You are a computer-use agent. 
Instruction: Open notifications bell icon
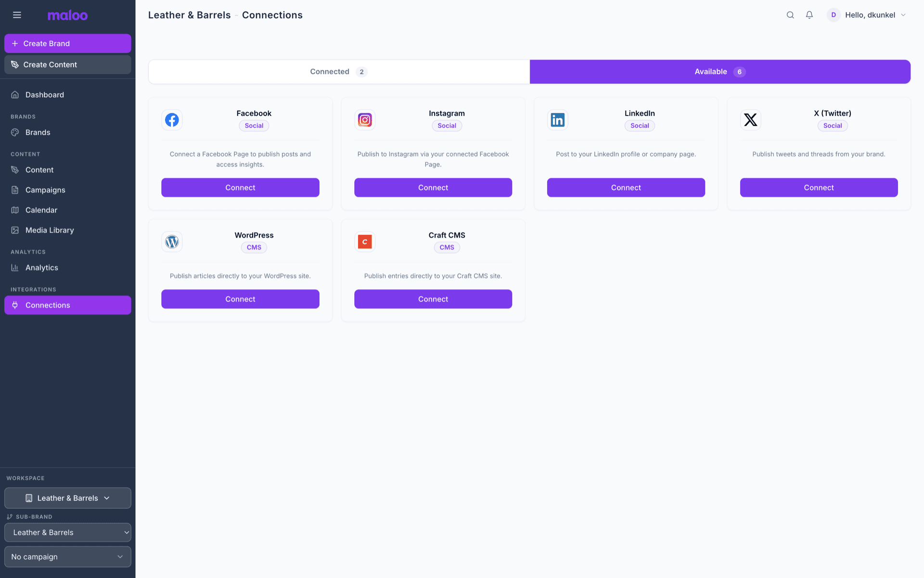809,15
